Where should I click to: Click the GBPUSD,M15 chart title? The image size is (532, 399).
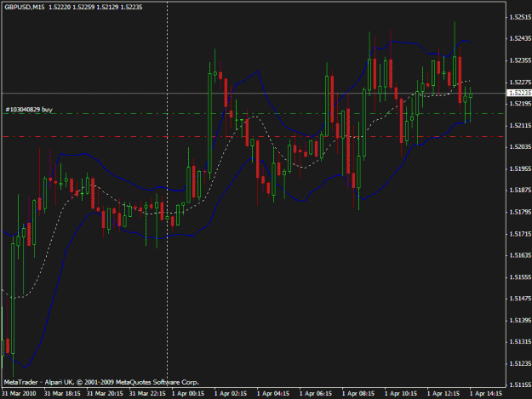point(25,7)
